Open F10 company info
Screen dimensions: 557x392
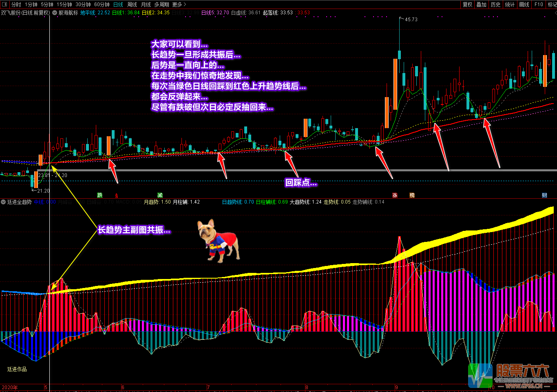point(539,4)
